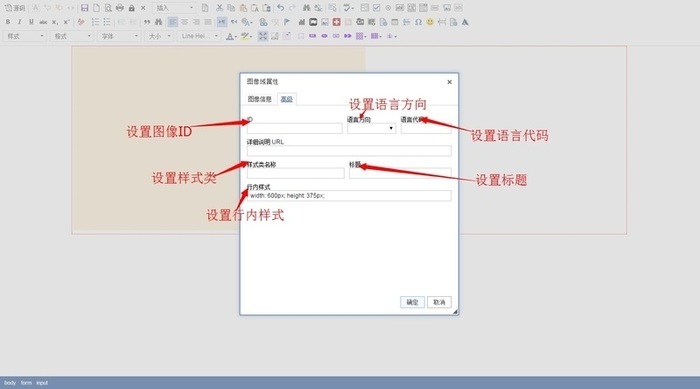Click the Undo arrow icon
700x389 pixels.
pos(280,8)
